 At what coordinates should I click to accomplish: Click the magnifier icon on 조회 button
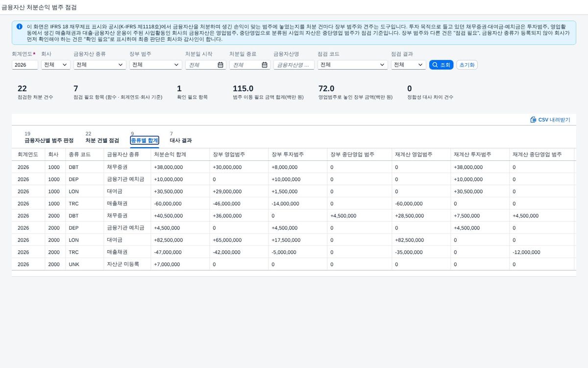click(x=435, y=65)
